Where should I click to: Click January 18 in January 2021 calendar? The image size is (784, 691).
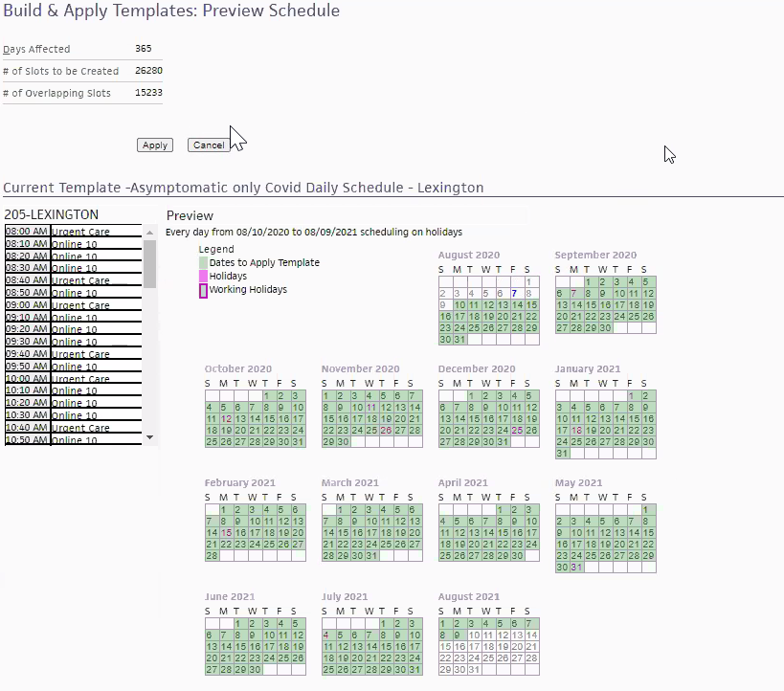tap(576, 431)
